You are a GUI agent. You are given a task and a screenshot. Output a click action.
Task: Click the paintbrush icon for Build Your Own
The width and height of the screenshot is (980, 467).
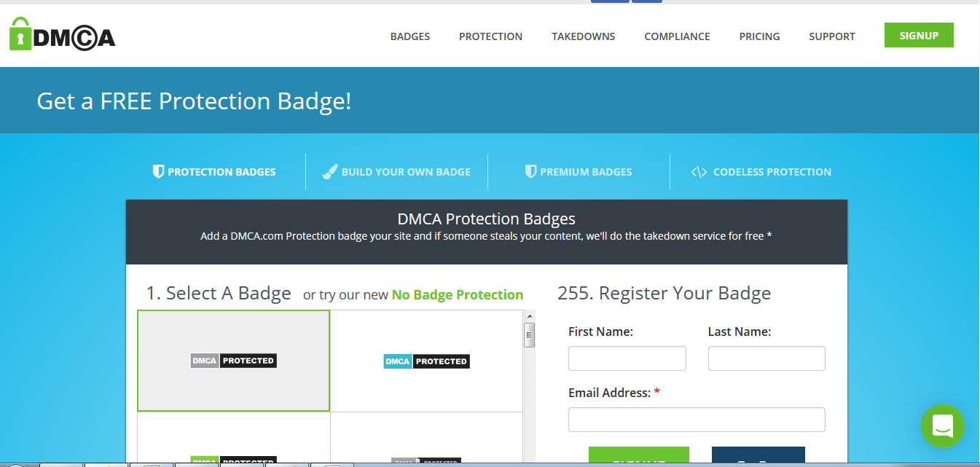(x=329, y=172)
